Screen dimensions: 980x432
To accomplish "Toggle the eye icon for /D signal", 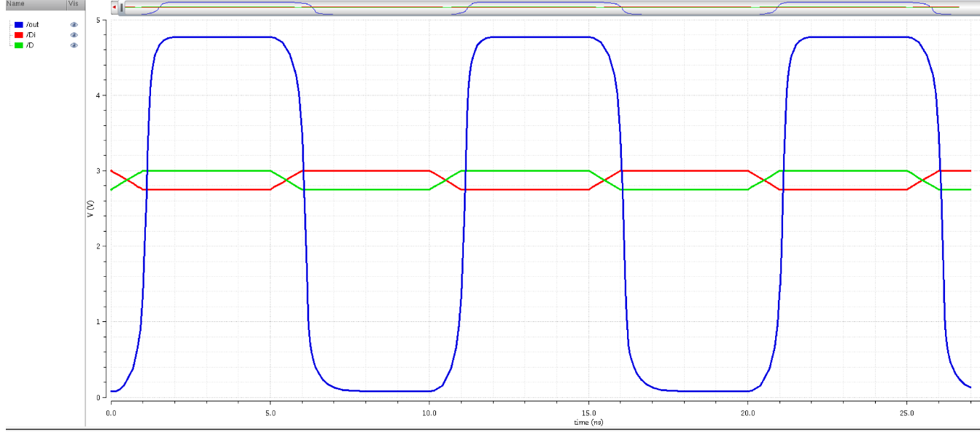I will point(74,45).
